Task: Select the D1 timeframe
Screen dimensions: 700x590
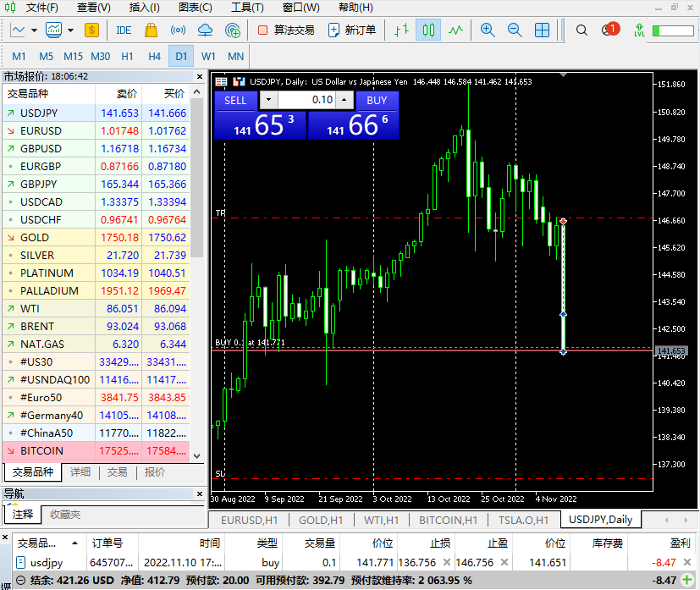Action: [181, 57]
